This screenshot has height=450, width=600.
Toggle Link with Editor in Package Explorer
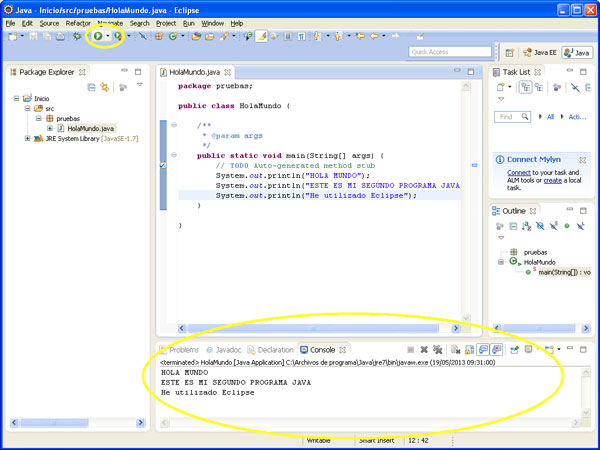click(105, 88)
